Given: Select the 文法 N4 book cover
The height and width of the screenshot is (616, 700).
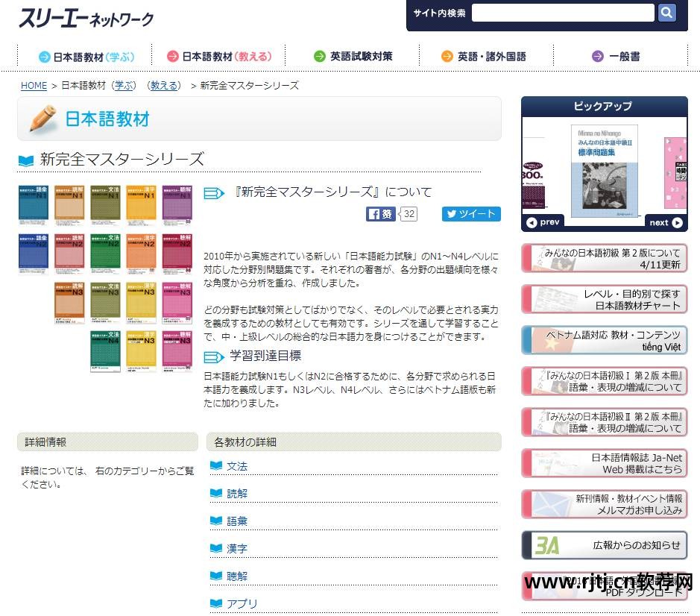Looking at the screenshot, I should [105, 351].
